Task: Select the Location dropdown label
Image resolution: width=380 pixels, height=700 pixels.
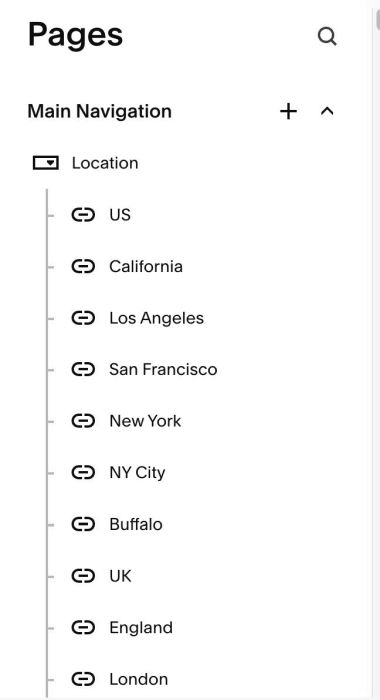Action: 105,163
